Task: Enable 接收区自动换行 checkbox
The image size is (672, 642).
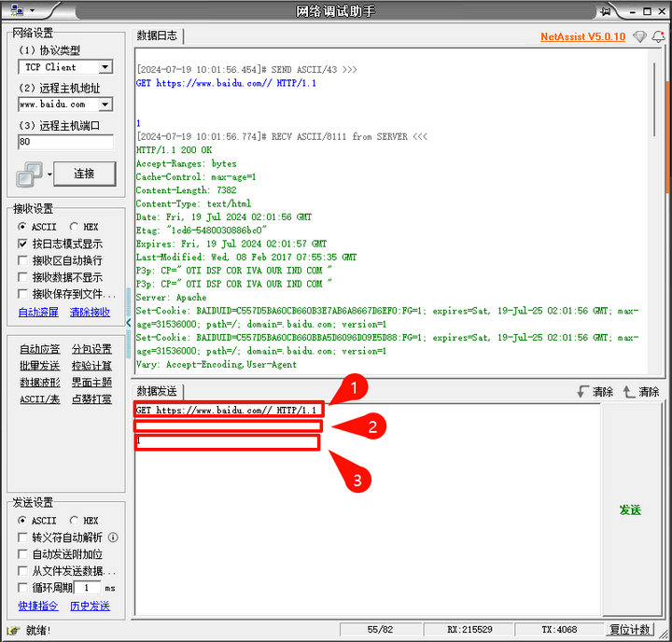Action: pos(23,260)
